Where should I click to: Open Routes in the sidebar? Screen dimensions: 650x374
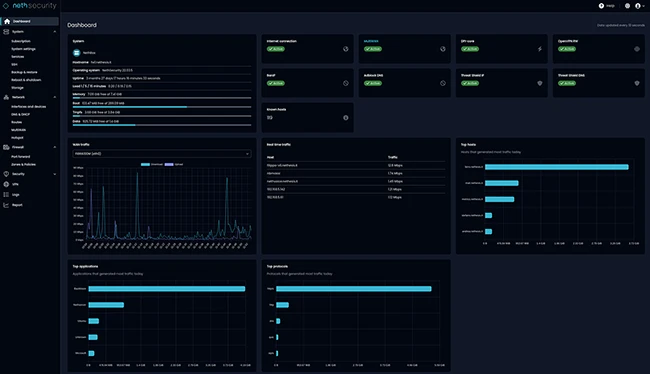pos(17,122)
